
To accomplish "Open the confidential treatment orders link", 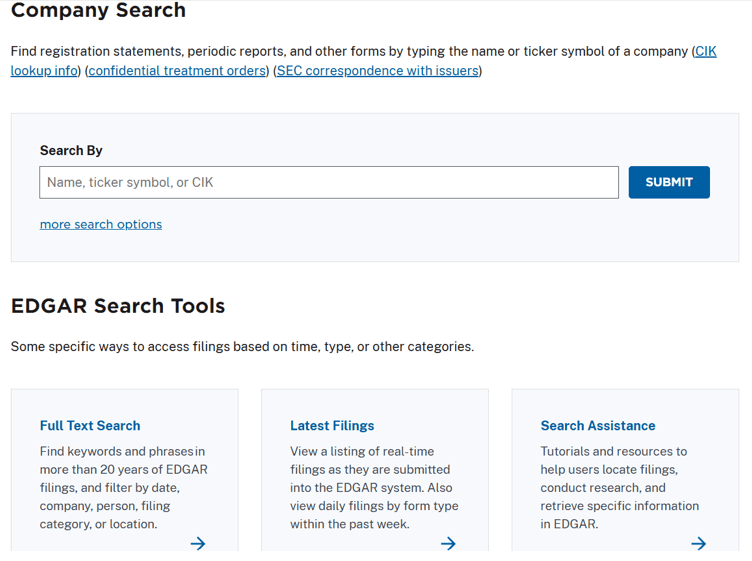I will (177, 71).
